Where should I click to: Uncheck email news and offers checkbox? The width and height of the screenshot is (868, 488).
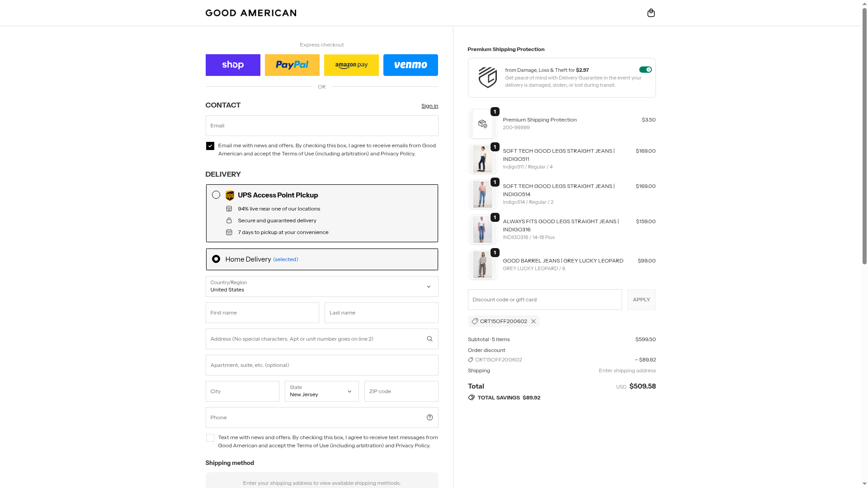[x=210, y=146]
